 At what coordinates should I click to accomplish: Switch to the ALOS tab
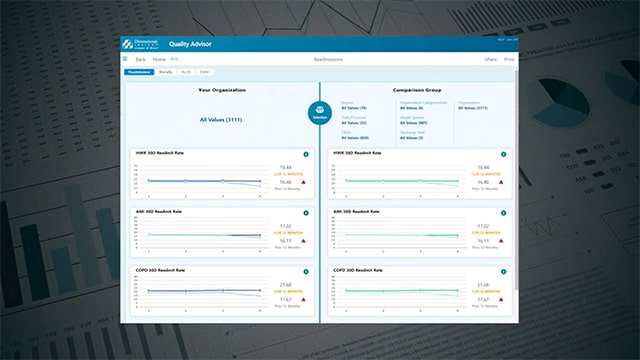(186, 72)
